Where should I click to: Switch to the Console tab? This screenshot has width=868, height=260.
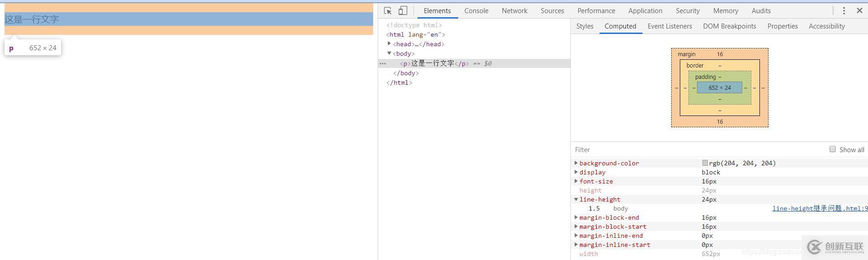pyautogui.click(x=476, y=11)
